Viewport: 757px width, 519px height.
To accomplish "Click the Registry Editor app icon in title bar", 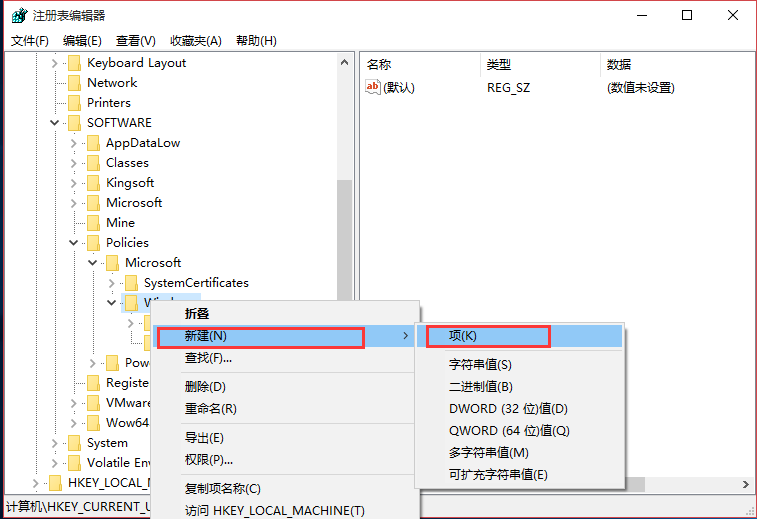I will [19, 15].
